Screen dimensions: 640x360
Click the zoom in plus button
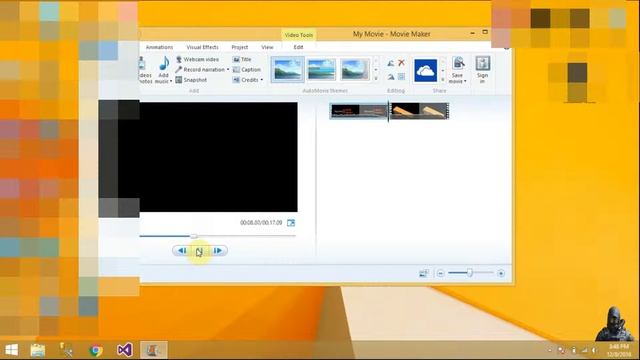point(501,273)
